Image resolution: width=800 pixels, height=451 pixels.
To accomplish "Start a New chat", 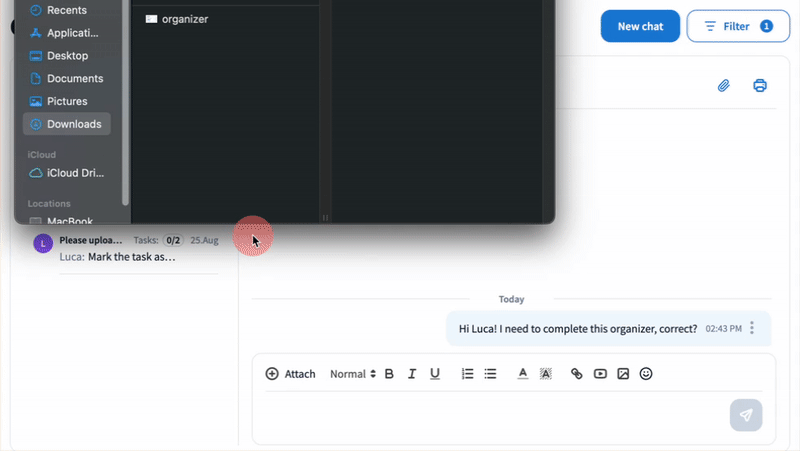I will (640, 26).
